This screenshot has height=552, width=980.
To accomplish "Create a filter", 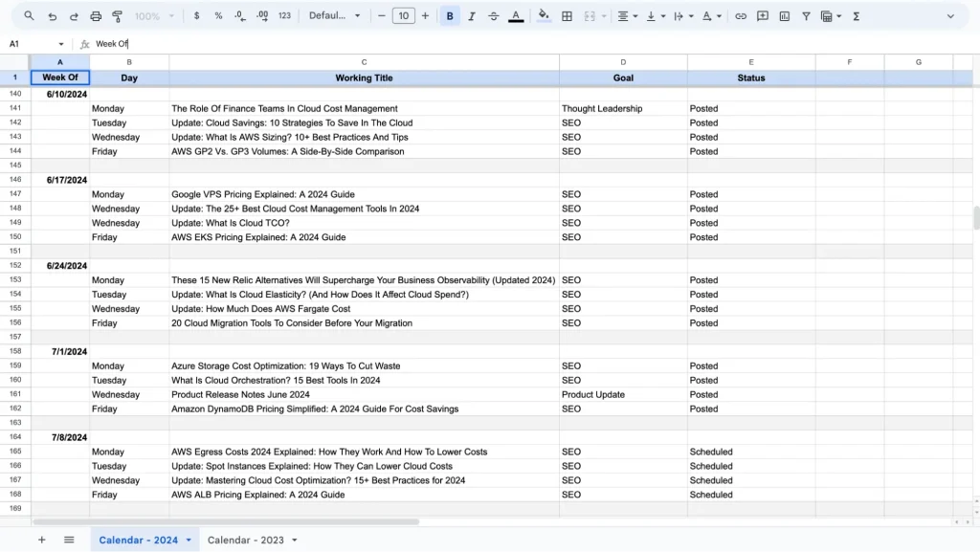I will (x=807, y=16).
